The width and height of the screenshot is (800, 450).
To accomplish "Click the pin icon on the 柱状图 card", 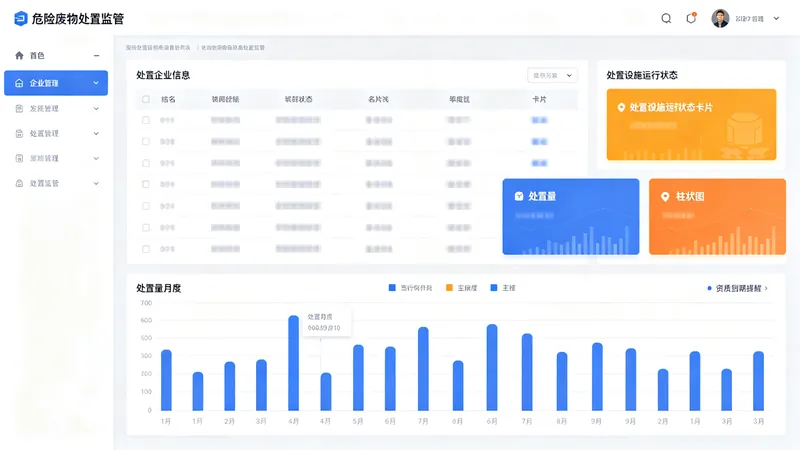I will (x=665, y=196).
